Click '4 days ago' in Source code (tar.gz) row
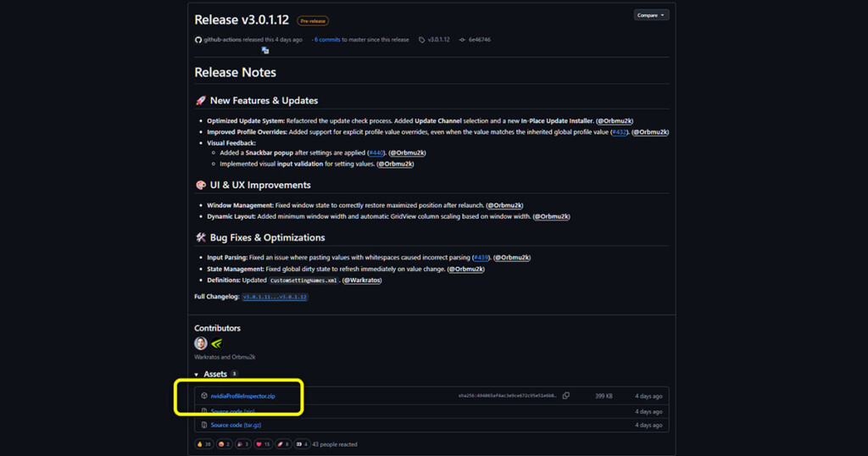 (x=648, y=425)
